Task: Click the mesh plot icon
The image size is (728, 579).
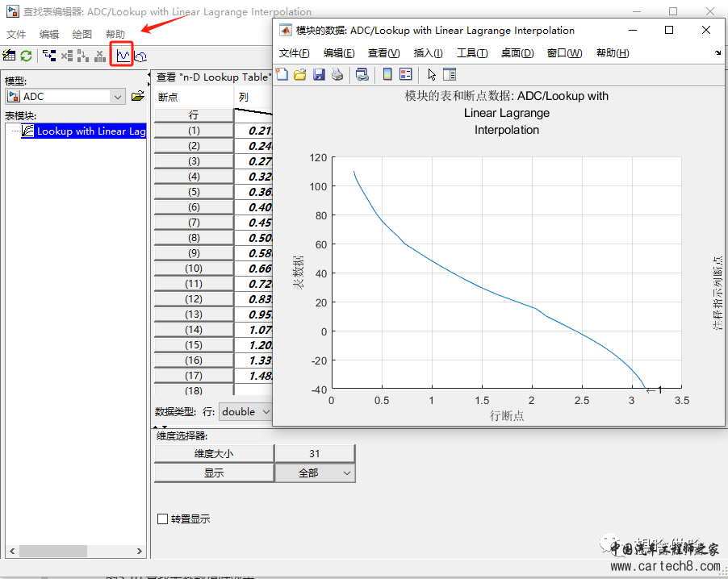Action: 140,56
